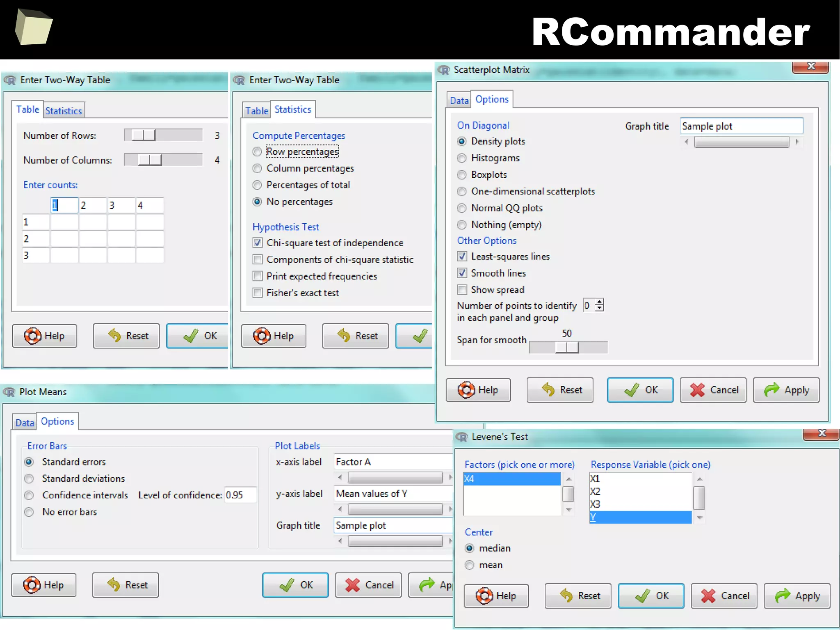Toggle Chi-square test of independence checkbox

[x=258, y=243]
